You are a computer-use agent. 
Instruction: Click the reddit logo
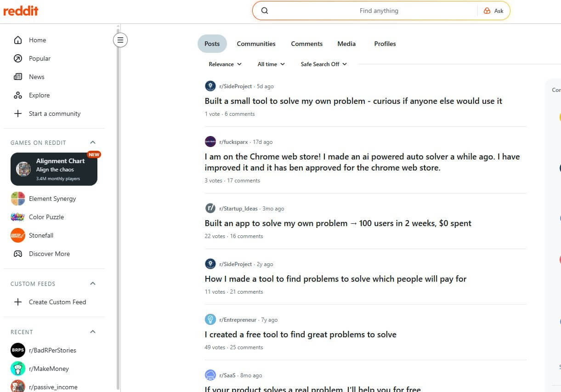pyautogui.click(x=21, y=11)
